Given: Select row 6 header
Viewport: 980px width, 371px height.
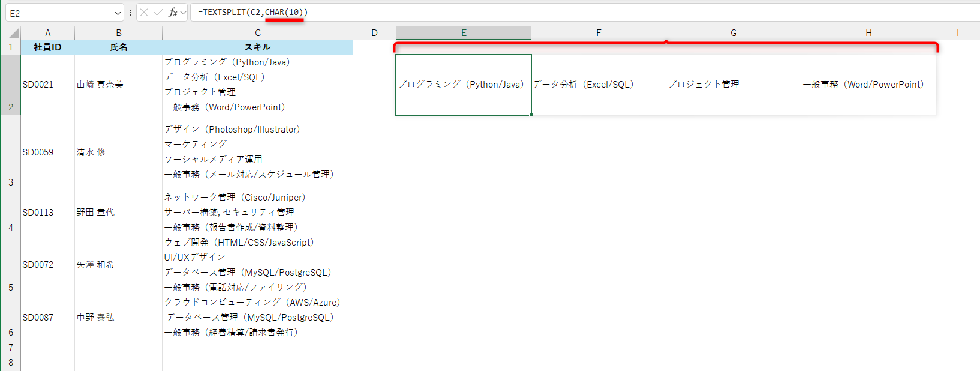Looking at the screenshot, I should tap(11, 318).
